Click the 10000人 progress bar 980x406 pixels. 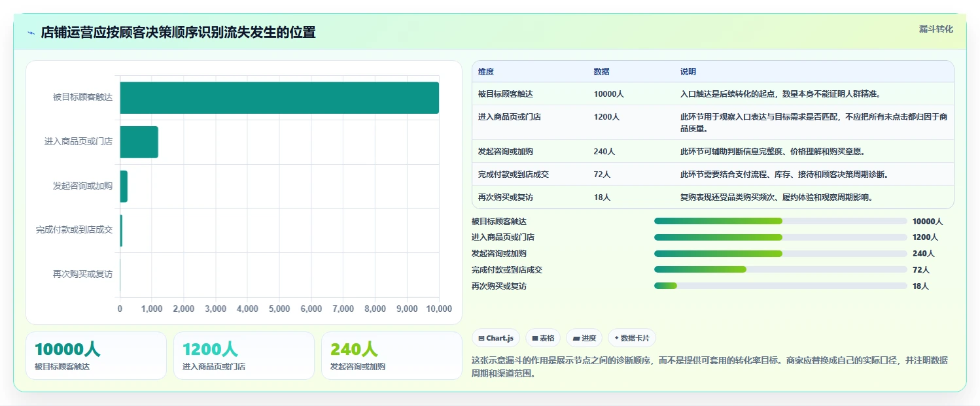coord(780,221)
